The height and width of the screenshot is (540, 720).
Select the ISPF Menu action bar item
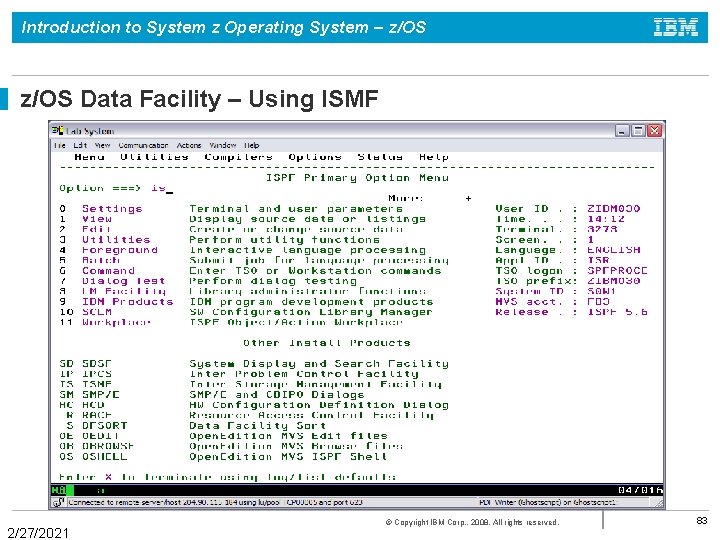tap(90, 157)
